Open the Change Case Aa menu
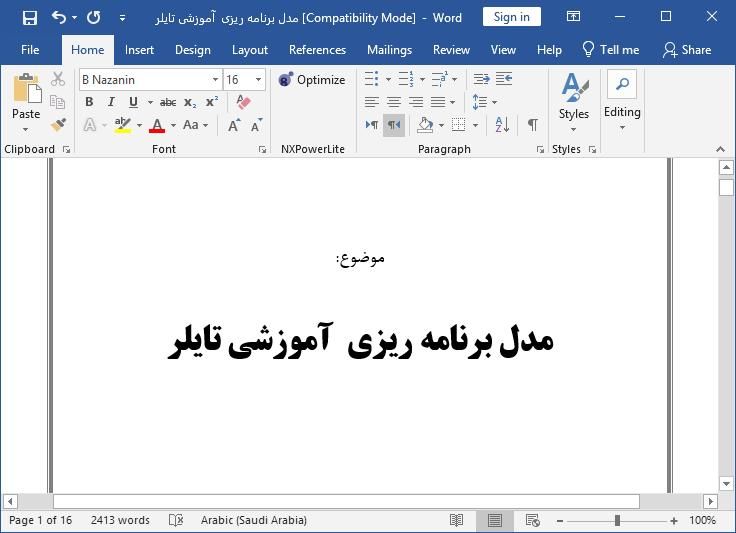The image size is (736, 533). coord(195,125)
